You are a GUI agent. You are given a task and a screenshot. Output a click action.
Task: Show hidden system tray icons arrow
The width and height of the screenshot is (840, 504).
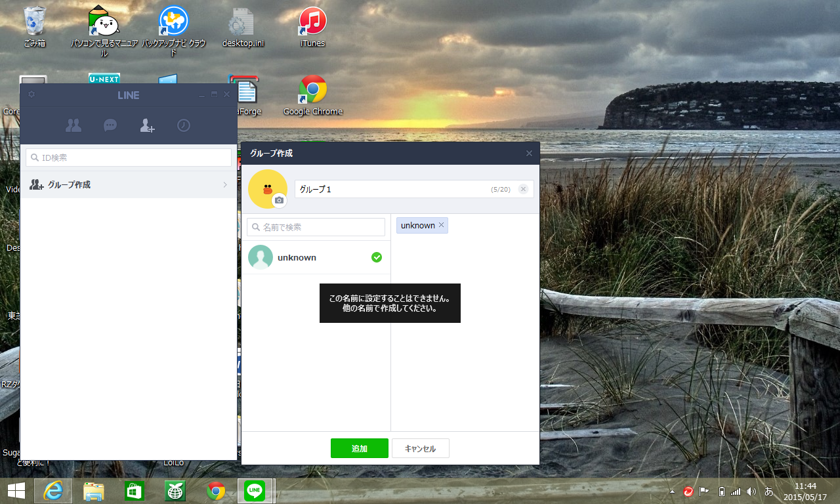[671, 492]
